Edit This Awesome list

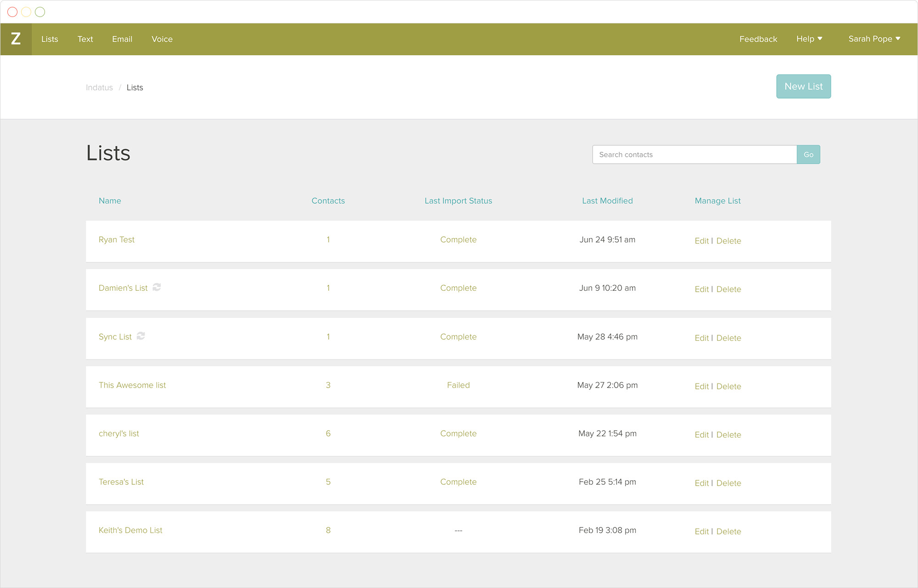click(x=702, y=387)
